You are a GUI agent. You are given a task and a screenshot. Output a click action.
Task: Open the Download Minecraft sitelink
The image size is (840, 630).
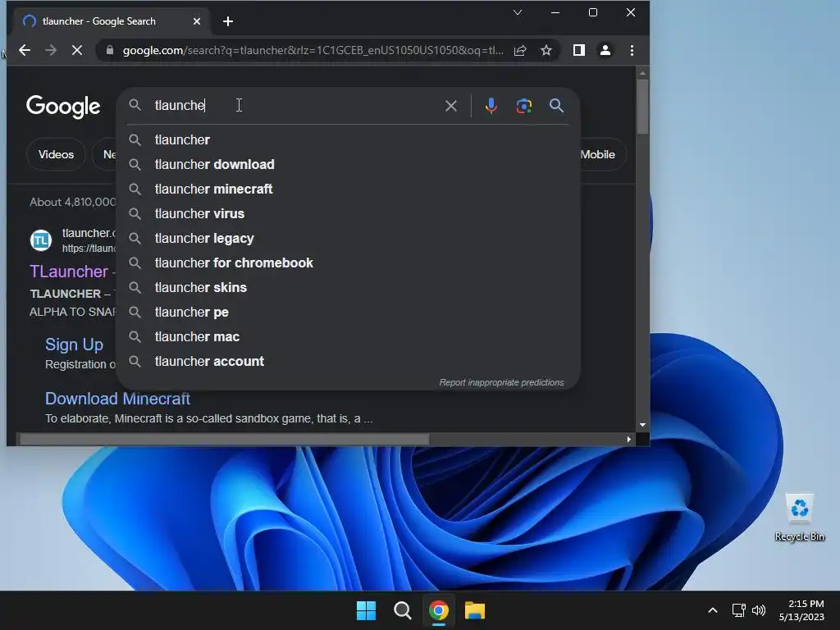coord(117,399)
